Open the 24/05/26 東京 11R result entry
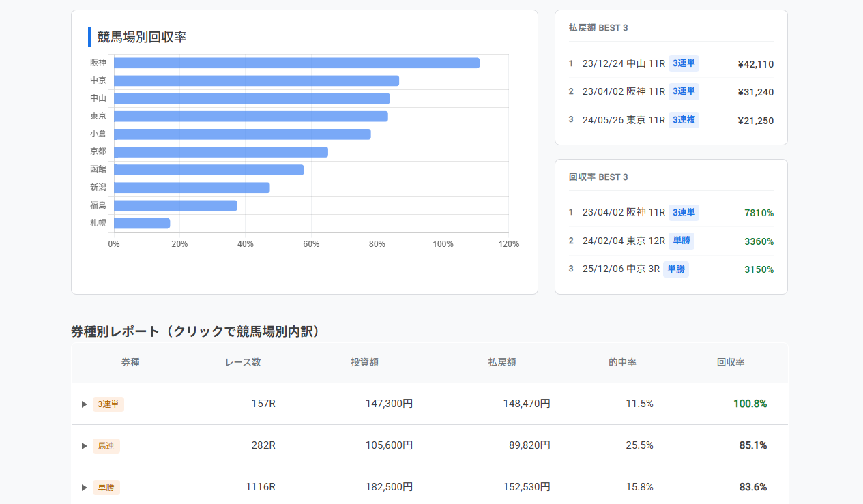Viewport: 863px width, 504px height. click(623, 120)
